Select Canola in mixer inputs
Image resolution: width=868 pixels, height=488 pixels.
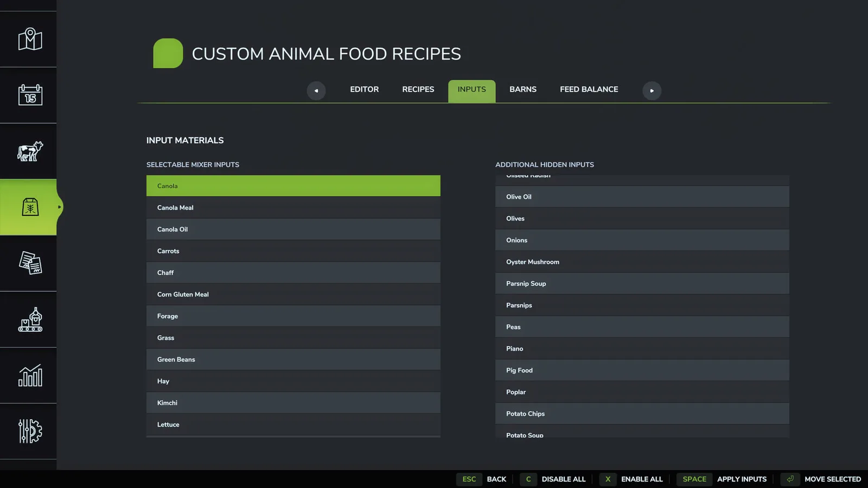pos(293,185)
